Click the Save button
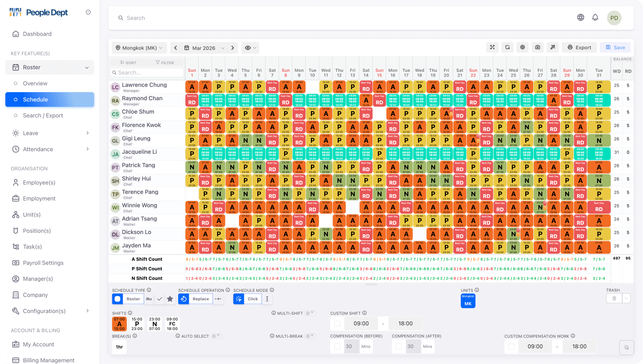This screenshot has width=643, height=364. click(615, 48)
